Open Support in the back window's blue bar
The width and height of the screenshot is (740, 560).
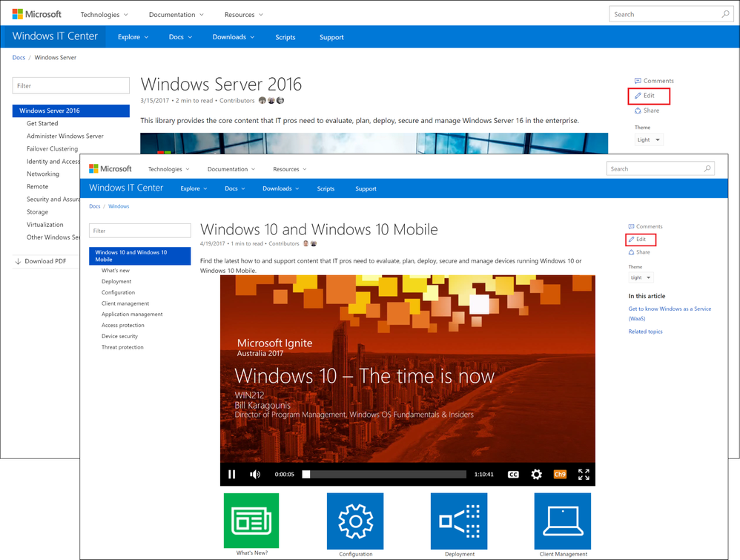[x=331, y=37]
